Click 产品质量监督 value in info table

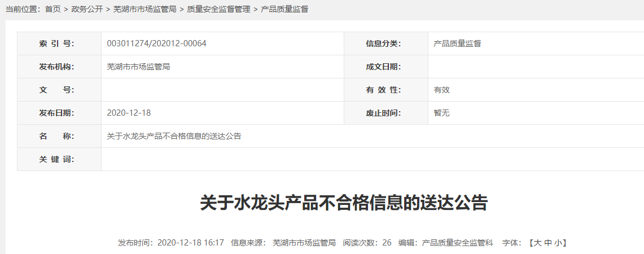click(x=457, y=43)
